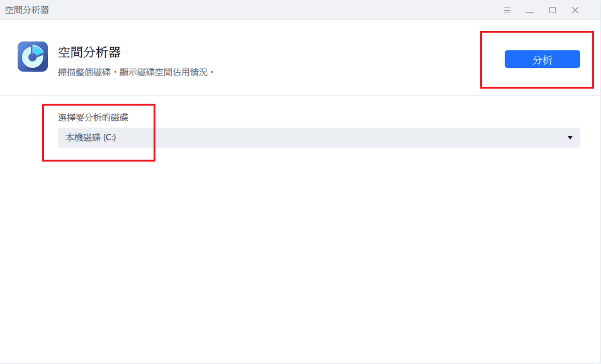Click the space analyzer pie-chart app icon
This screenshot has height=364, width=601.
tap(33, 57)
